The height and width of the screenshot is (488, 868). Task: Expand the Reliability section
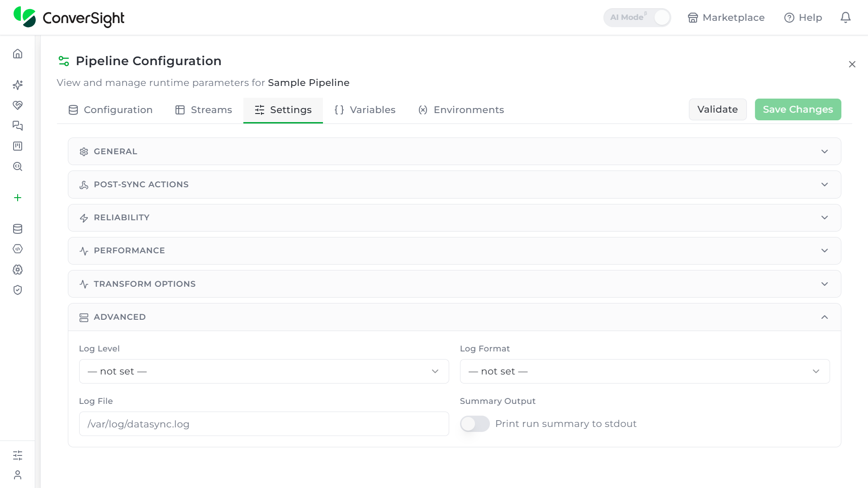click(x=454, y=218)
